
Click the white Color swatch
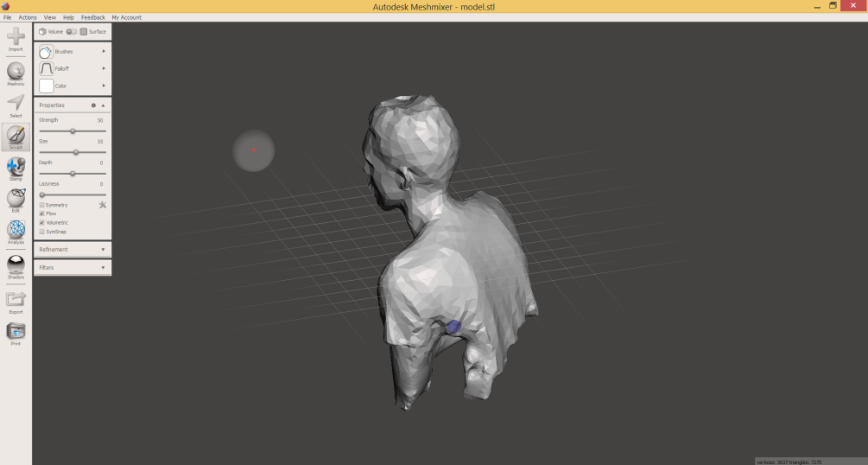click(x=46, y=86)
